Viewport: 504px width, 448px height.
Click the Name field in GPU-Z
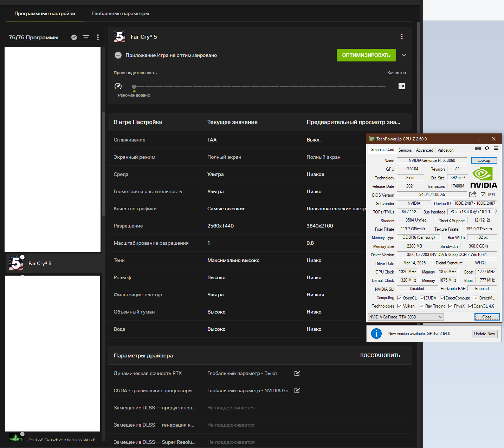[432, 160]
